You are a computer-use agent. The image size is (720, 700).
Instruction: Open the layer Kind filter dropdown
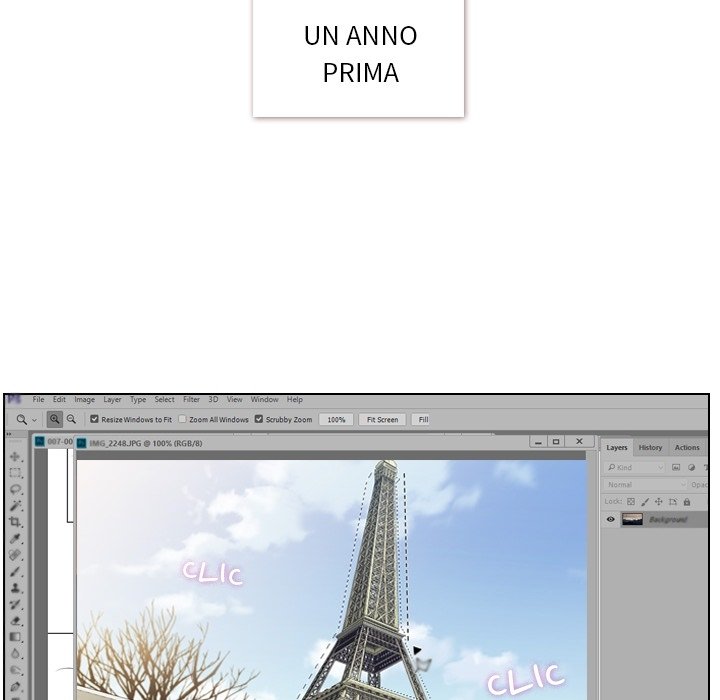pyautogui.click(x=636, y=467)
